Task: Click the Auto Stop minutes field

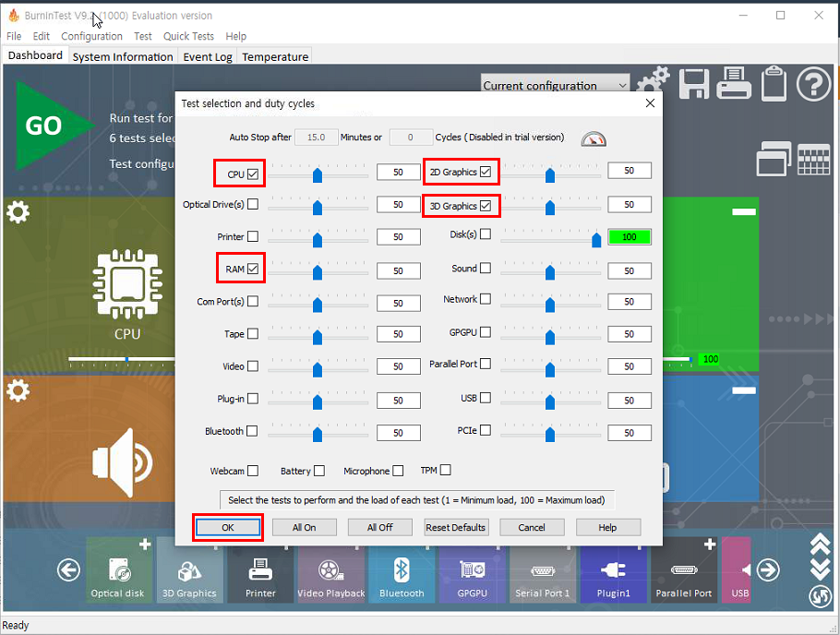Action: tap(316, 138)
